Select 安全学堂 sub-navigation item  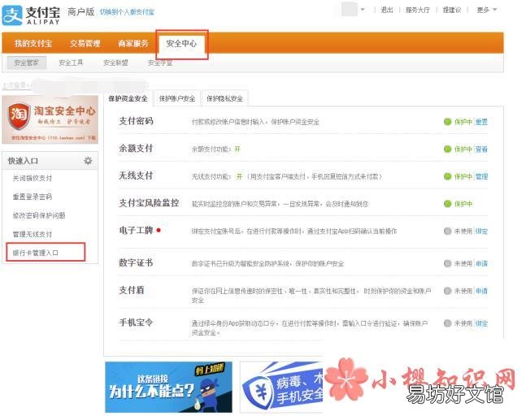160,63
